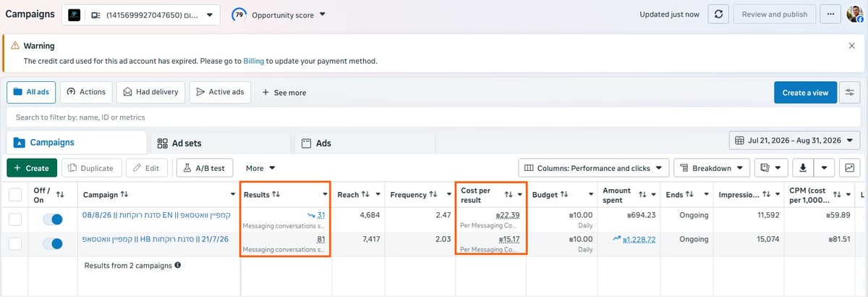Image resolution: width=868 pixels, height=297 pixels.
Task: Click the green Create button
Action: (x=32, y=168)
